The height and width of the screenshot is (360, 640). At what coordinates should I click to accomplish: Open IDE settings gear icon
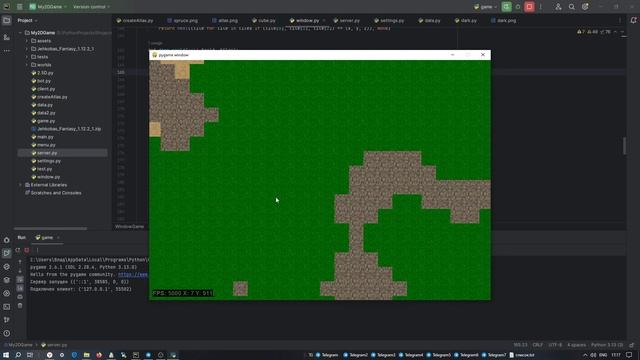pyautogui.click(x=585, y=7)
